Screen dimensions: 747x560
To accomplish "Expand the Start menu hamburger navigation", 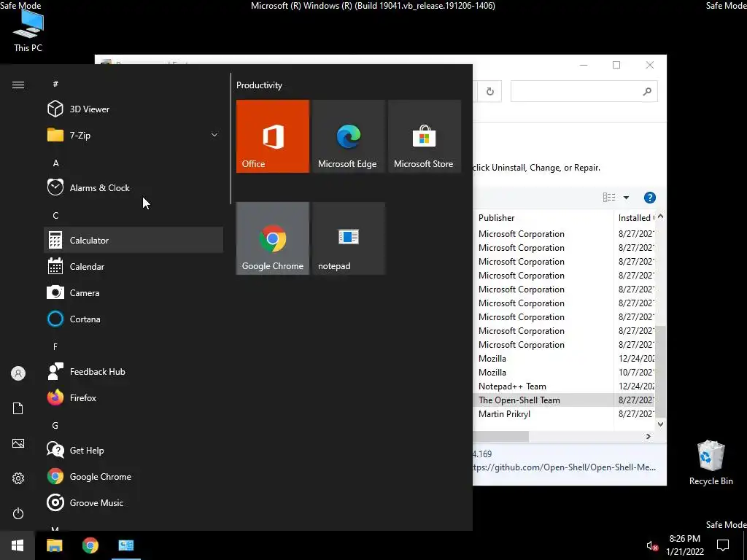I will tap(18, 85).
